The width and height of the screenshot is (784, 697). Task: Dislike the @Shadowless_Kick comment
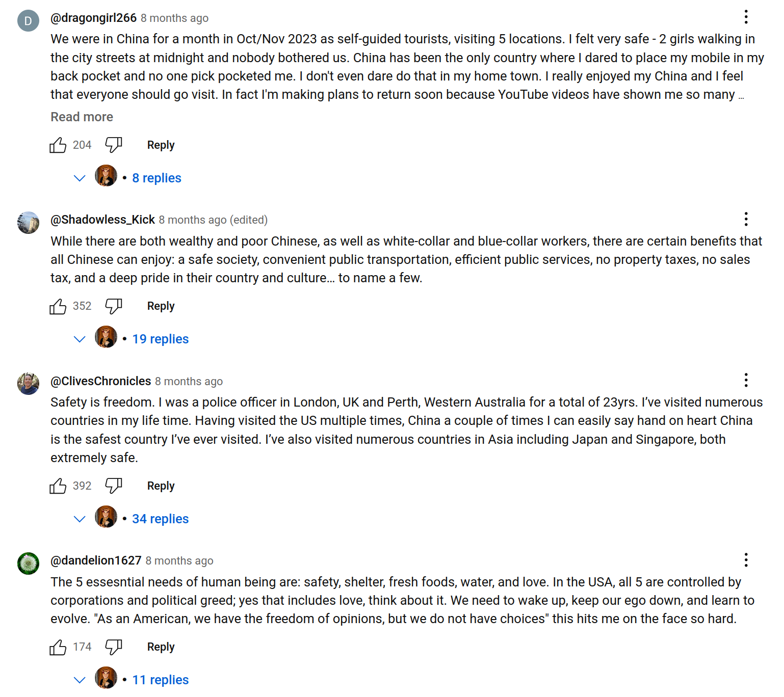coord(113,306)
